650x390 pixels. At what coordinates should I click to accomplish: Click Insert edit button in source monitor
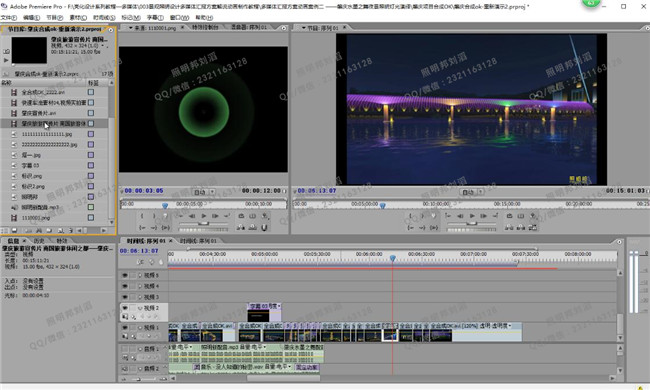pyautogui.click(x=240, y=228)
